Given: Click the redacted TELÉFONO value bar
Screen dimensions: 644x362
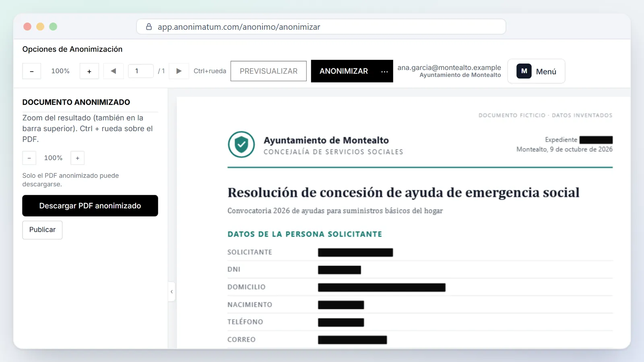Looking at the screenshot, I should coord(341,322).
